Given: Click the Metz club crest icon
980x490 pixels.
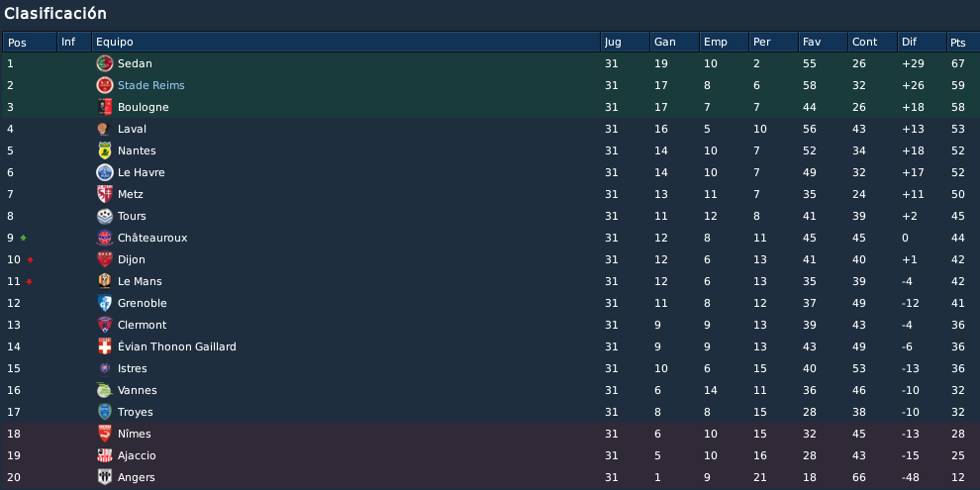Looking at the screenshot, I should tap(104, 194).
